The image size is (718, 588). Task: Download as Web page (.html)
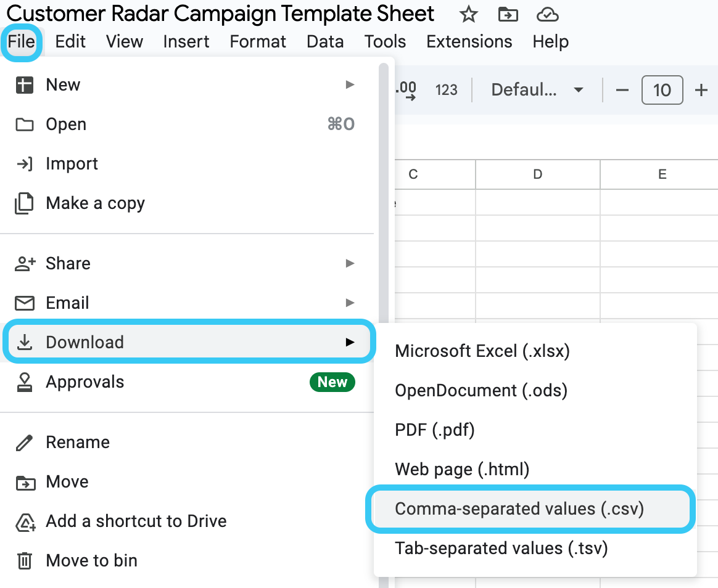point(535,469)
